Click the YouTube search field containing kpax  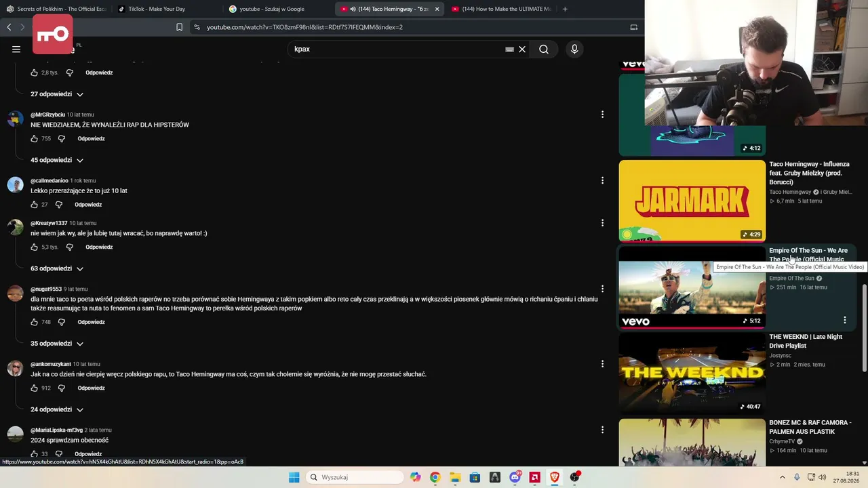tap(397, 49)
